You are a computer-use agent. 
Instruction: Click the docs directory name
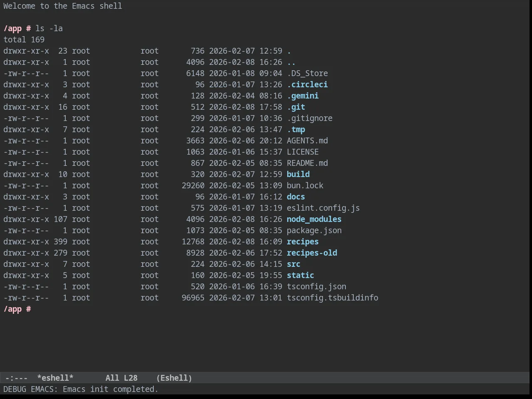296,197
